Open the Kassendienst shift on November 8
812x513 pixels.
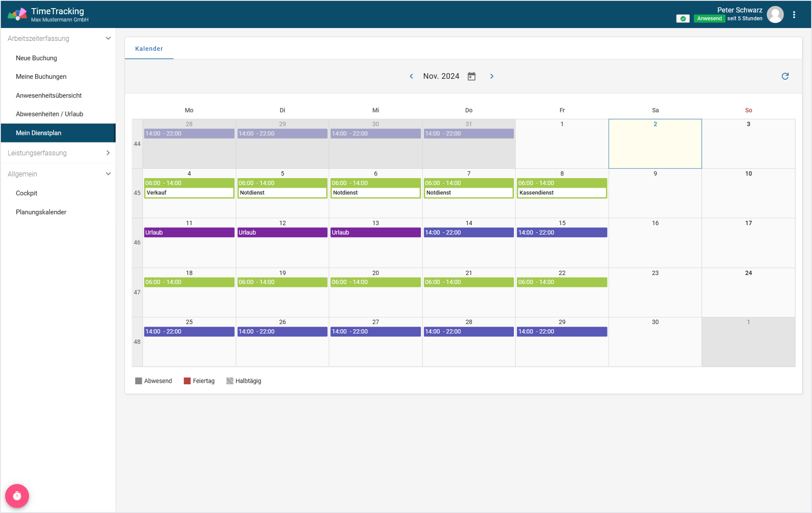(561, 192)
